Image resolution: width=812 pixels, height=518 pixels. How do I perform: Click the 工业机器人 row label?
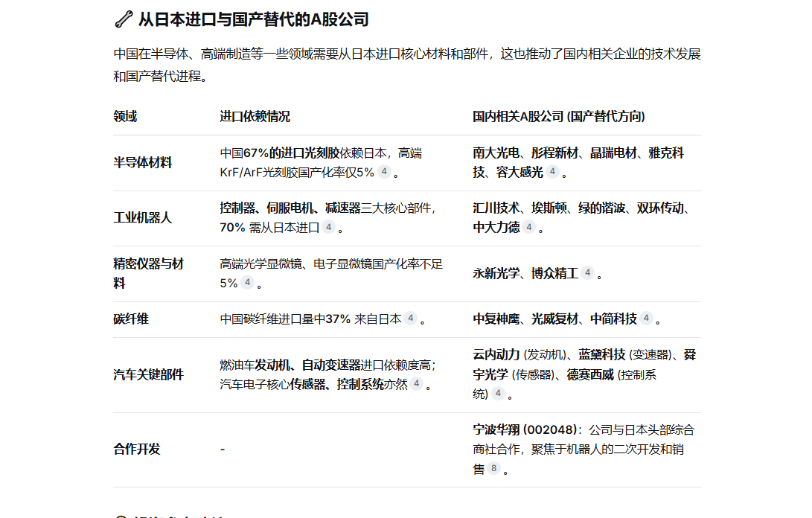[x=142, y=217]
